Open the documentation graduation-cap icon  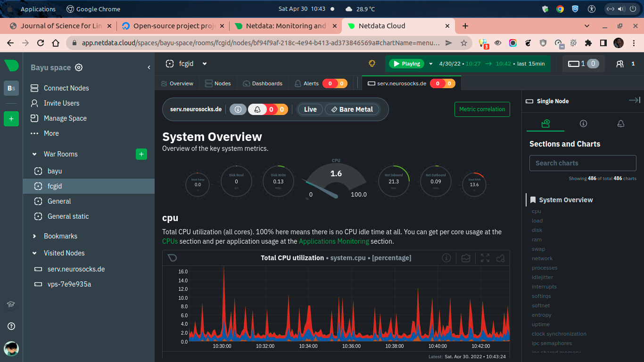[x=11, y=304]
